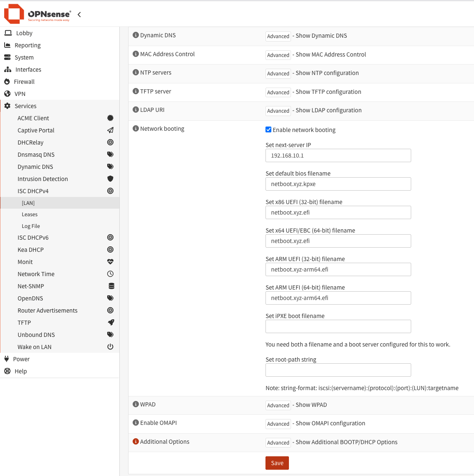The image size is (474, 476).
Task: Show the NTP configuration with Advanced
Action: [x=278, y=73]
